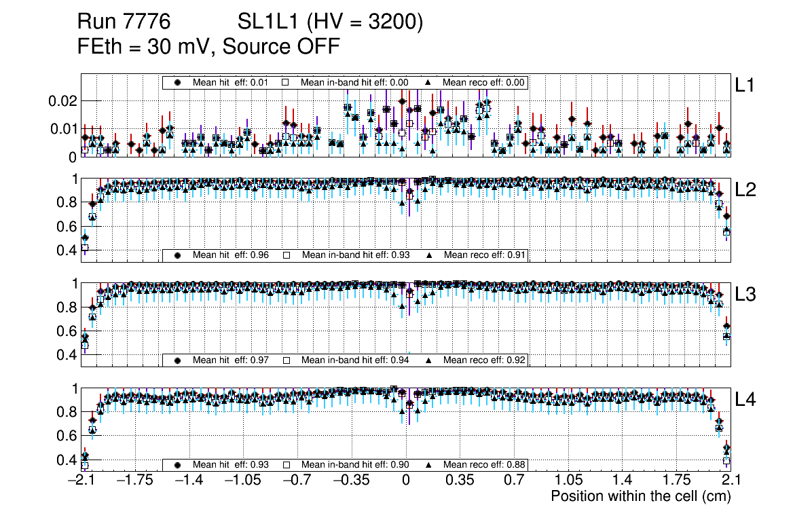Click the L3 panel label
This screenshot has width=812, height=524.
point(745,295)
